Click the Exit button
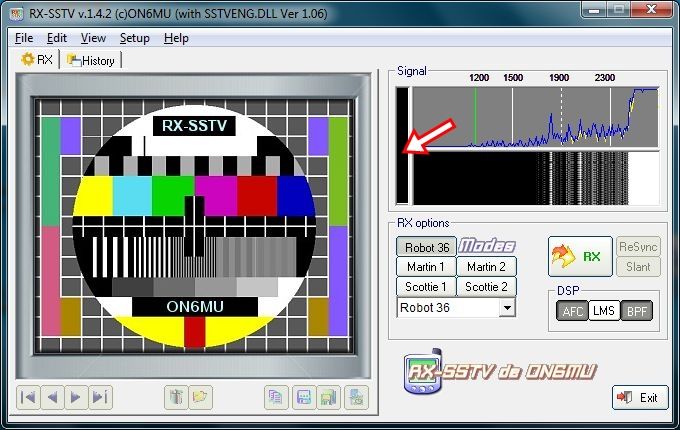The width and height of the screenshot is (680, 430). pos(640,397)
